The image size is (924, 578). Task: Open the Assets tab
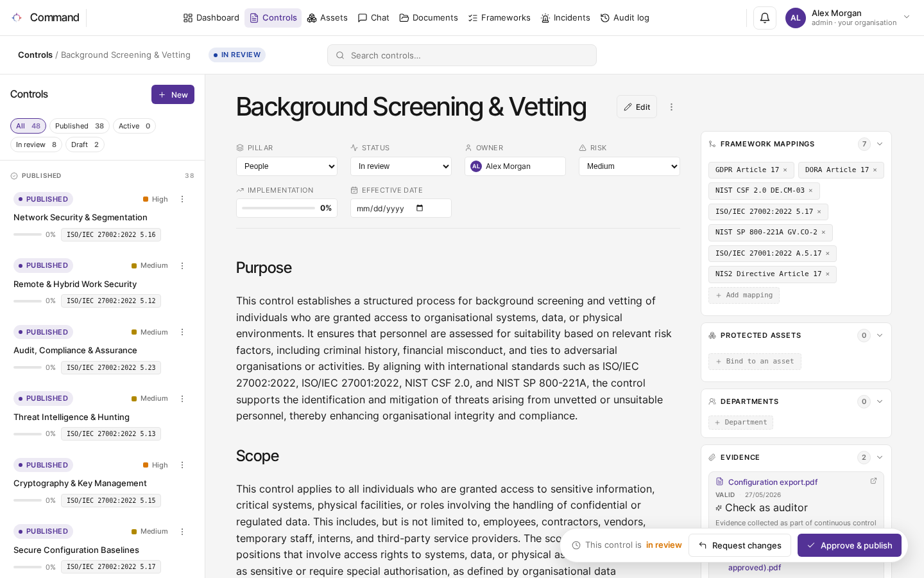[x=327, y=18]
